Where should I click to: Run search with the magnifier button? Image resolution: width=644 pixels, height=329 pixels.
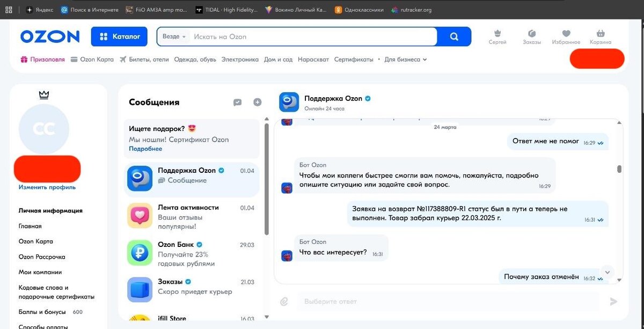454,36
